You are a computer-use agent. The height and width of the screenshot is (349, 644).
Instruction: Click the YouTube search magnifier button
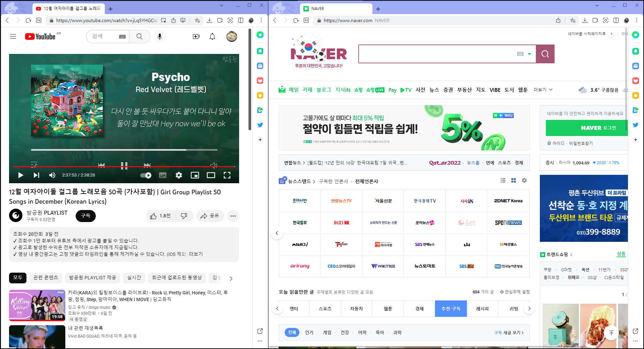pyautogui.click(x=140, y=37)
